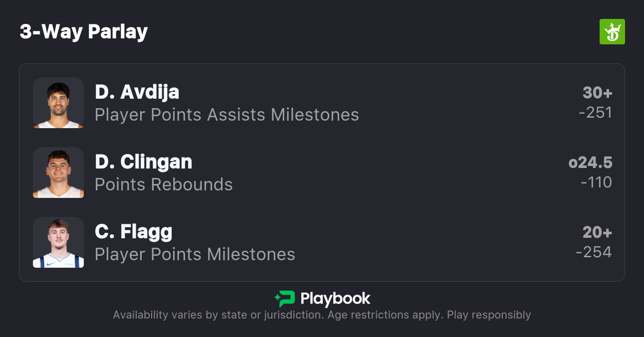Select the 30+ milestone for Avdija

tap(597, 93)
